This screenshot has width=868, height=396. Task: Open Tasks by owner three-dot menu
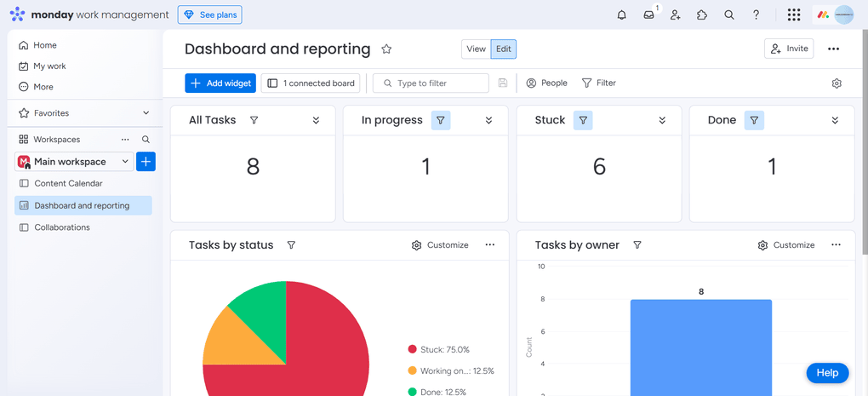pos(836,245)
